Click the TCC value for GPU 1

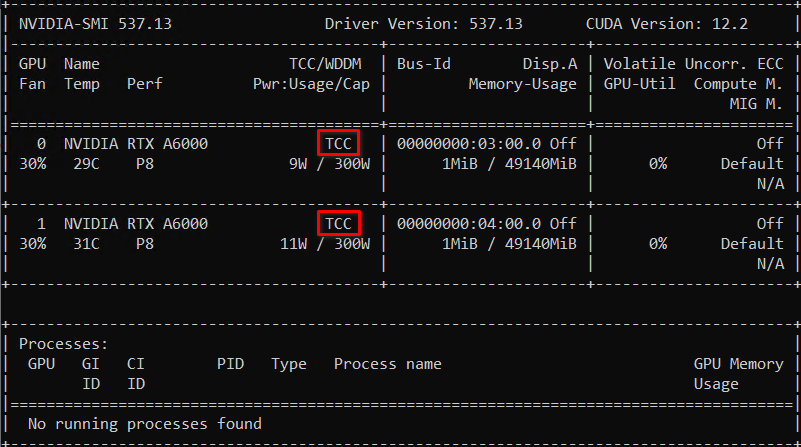coord(338,224)
